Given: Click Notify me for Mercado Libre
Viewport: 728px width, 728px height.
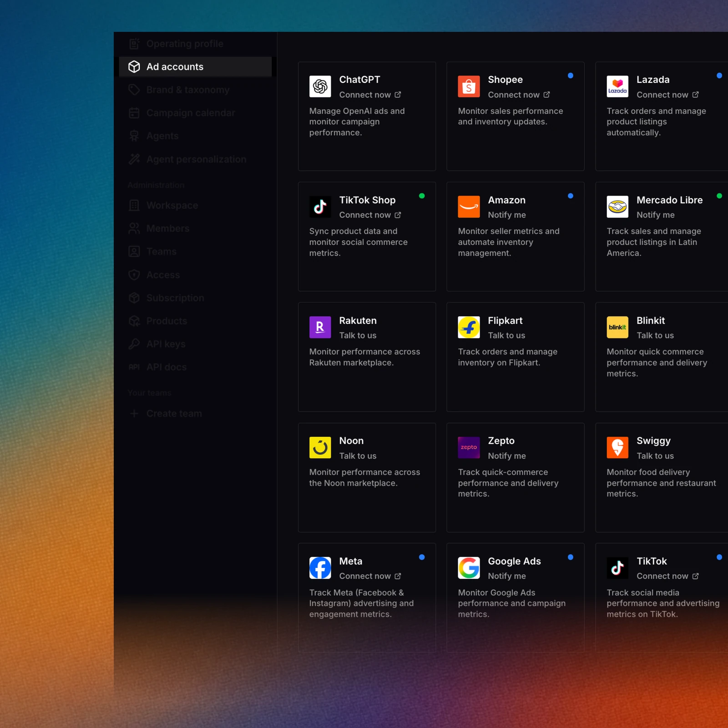Looking at the screenshot, I should [x=656, y=215].
